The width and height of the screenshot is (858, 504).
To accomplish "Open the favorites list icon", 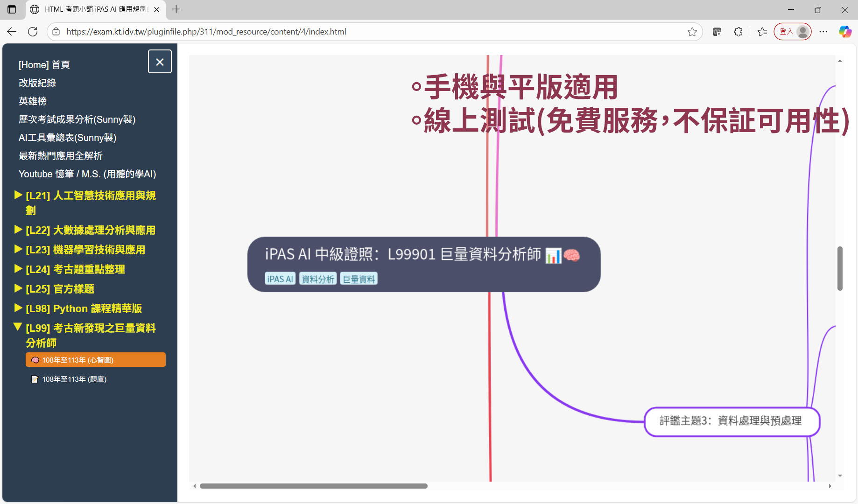I will click(762, 32).
